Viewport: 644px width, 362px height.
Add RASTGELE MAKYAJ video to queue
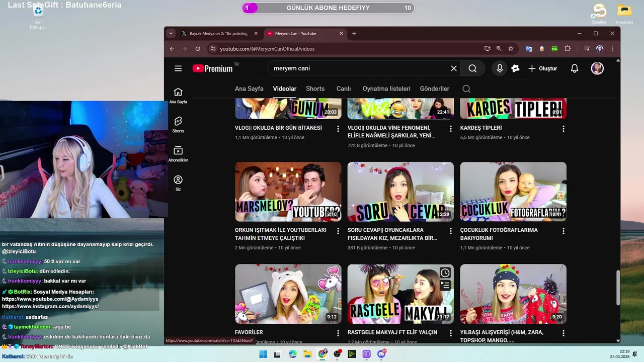[x=445, y=285]
